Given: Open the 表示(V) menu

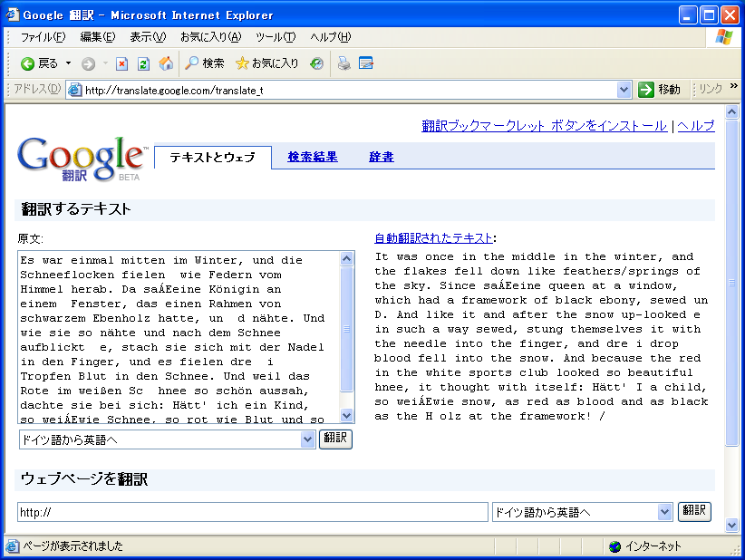Looking at the screenshot, I should [148, 36].
